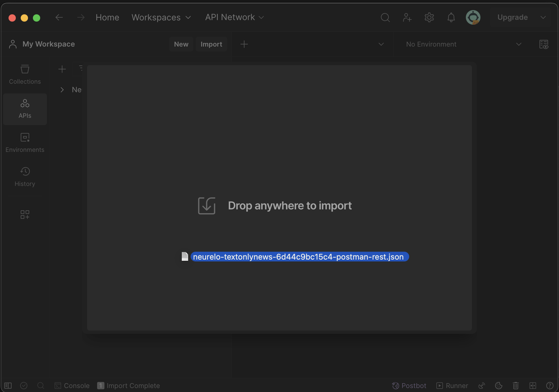Expand the No Environment dropdown
559x392 pixels.
click(x=463, y=44)
